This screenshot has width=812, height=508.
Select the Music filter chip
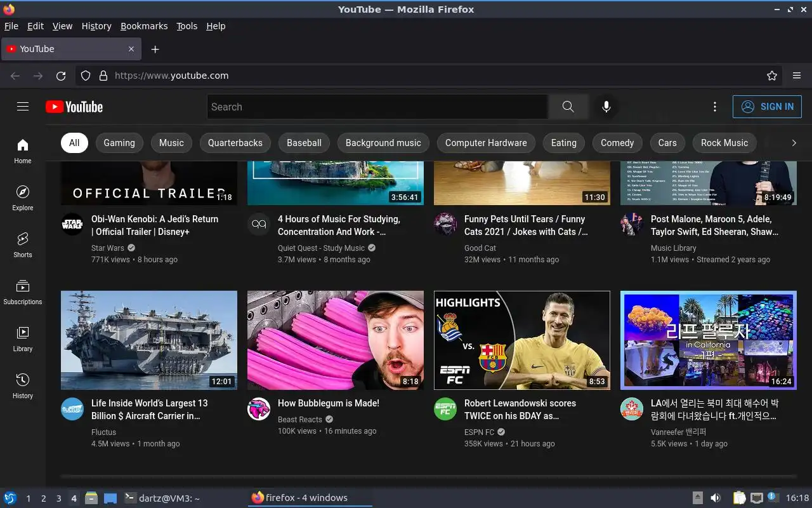click(171, 143)
